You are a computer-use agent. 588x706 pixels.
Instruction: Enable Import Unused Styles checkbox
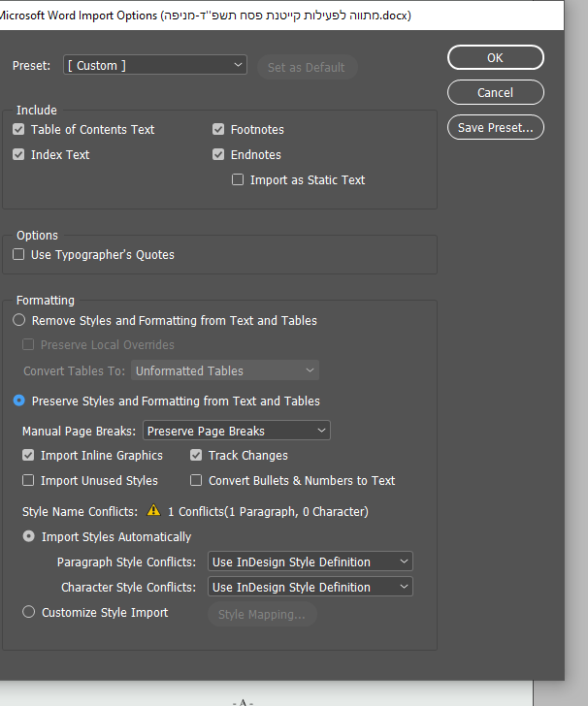click(28, 480)
